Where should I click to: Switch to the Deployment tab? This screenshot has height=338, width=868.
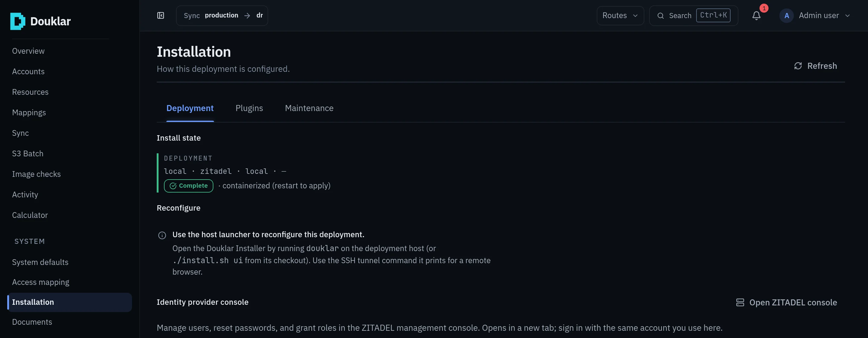pos(190,108)
